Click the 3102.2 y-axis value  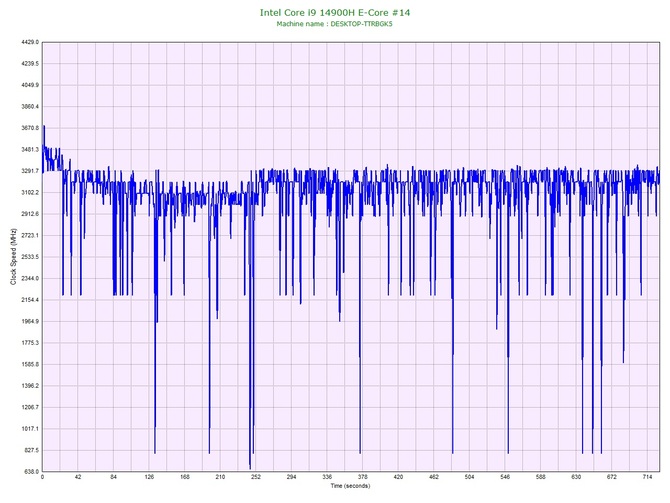coord(30,193)
